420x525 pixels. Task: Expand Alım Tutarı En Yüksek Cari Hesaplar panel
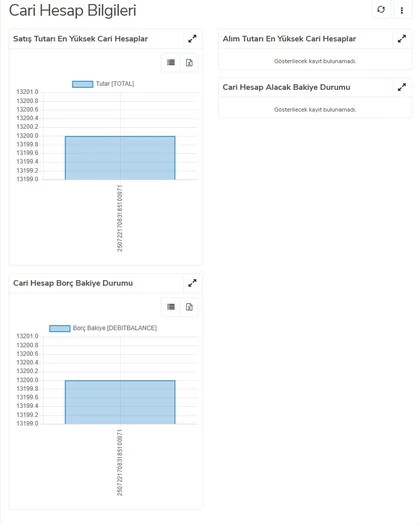[x=402, y=39]
